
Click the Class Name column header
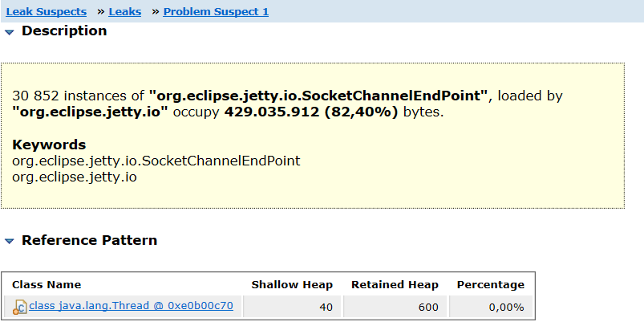pos(46,284)
